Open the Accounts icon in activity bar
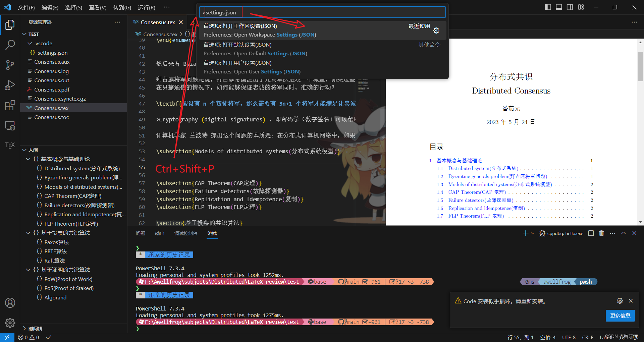Image resolution: width=644 pixels, height=342 pixels. pos(10,303)
